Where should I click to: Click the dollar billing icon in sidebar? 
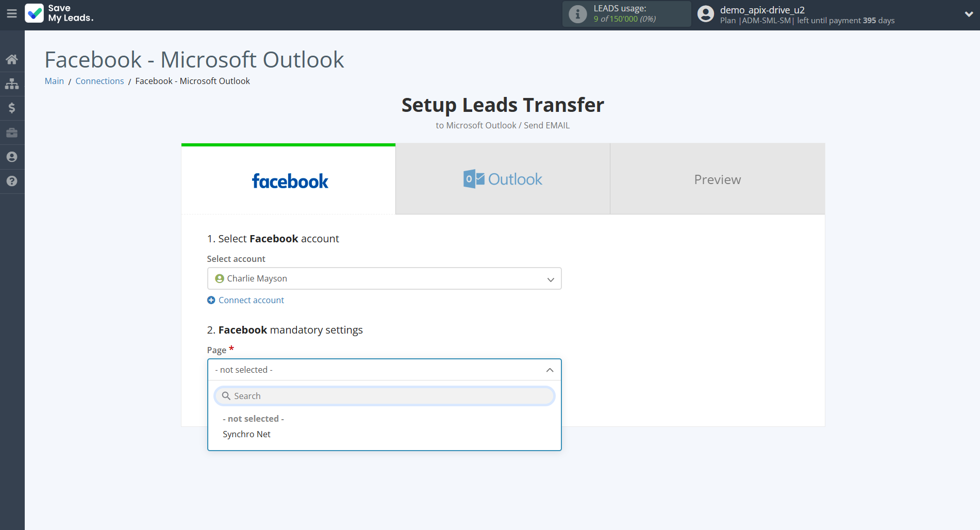pyautogui.click(x=12, y=108)
